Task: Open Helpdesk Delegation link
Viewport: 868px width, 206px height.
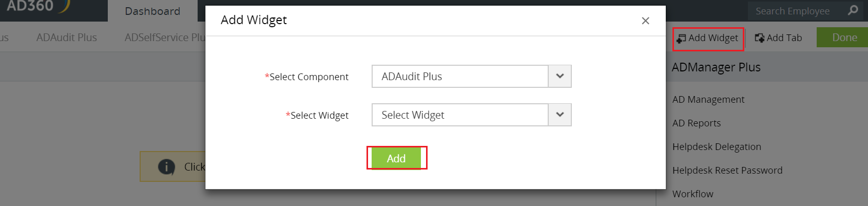Action: coord(716,147)
